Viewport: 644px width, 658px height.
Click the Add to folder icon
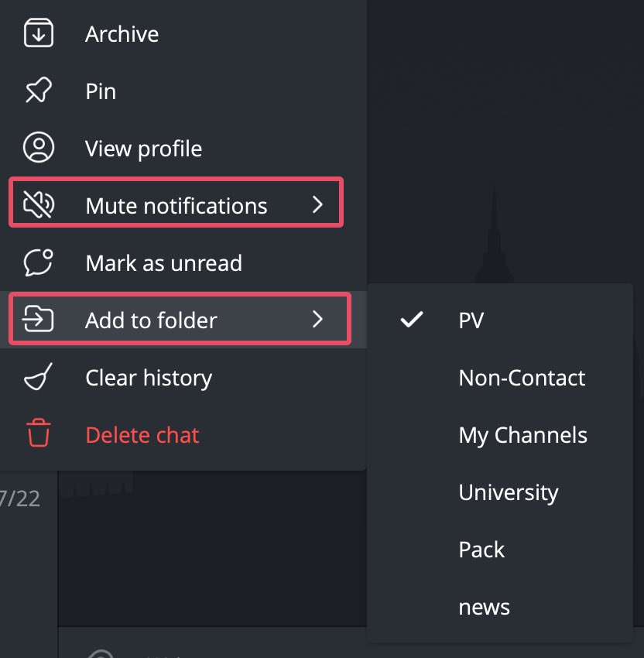pyautogui.click(x=38, y=320)
